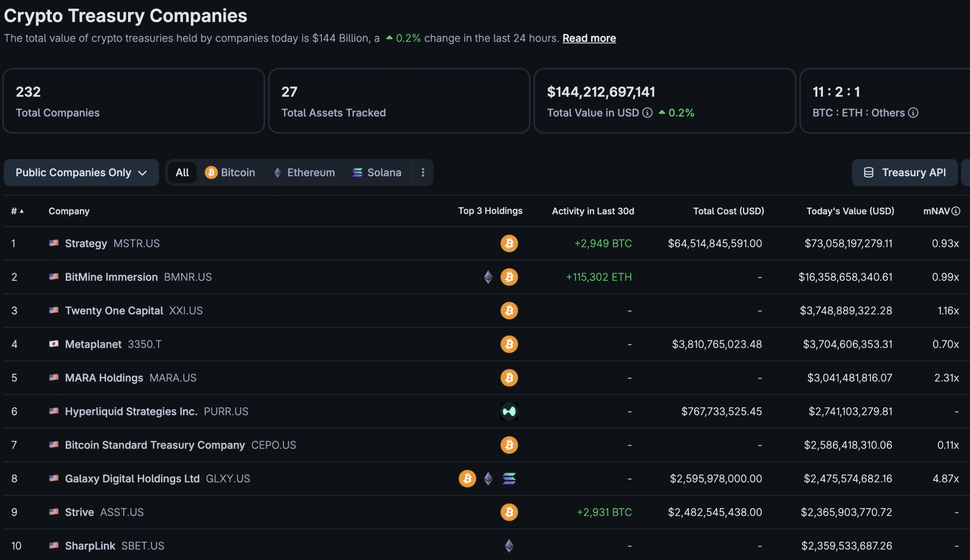The width and height of the screenshot is (970, 560).
Task: Filter by the Bitcoin tab
Action: (x=230, y=172)
